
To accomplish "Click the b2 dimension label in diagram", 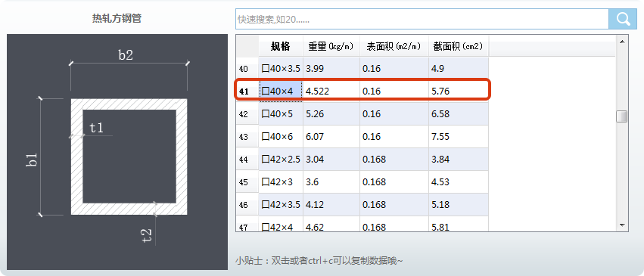I will click(126, 55).
